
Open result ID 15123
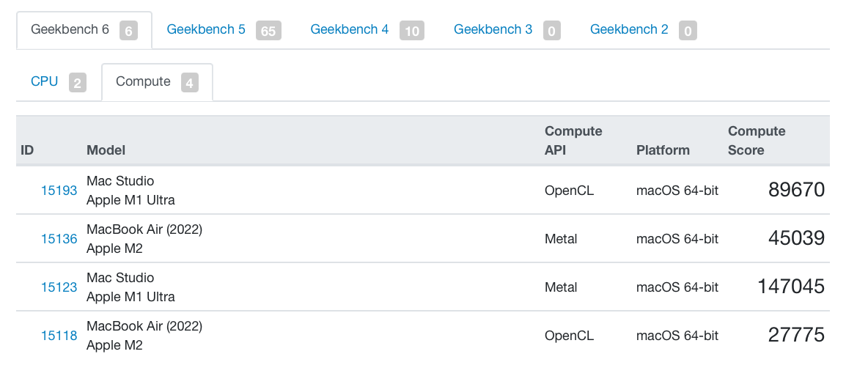[x=59, y=287]
